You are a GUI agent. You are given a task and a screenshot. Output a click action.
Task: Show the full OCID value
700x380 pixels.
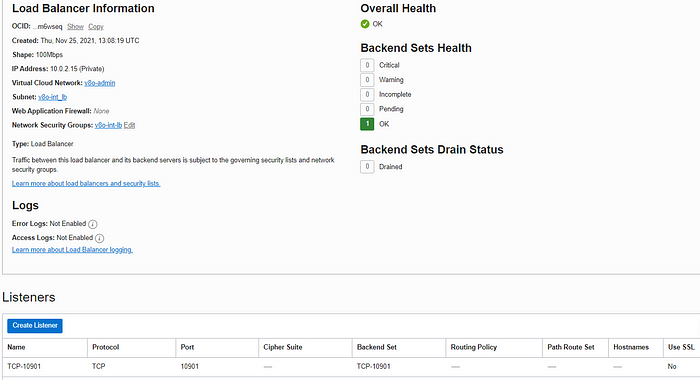[75, 27]
